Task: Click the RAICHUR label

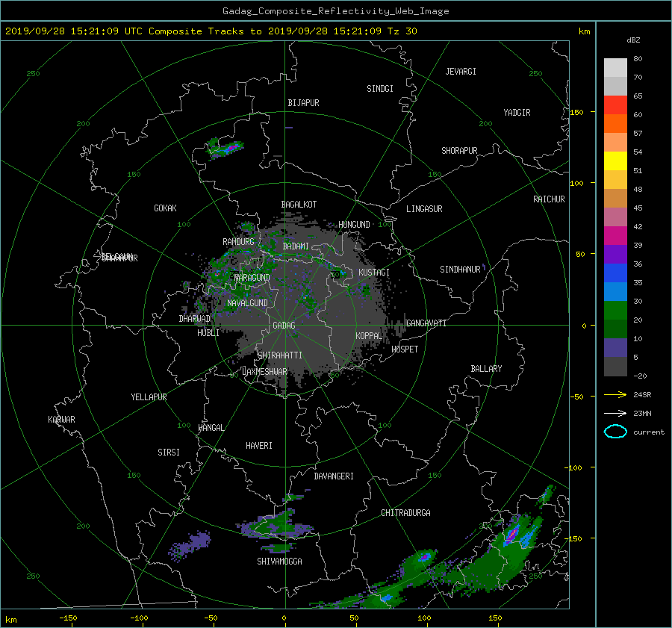Action: point(549,199)
